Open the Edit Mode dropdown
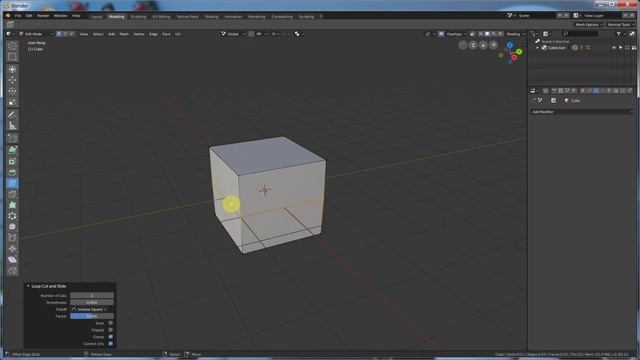This screenshot has width=640, height=360. pyautogui.click(x=36, y=34)
